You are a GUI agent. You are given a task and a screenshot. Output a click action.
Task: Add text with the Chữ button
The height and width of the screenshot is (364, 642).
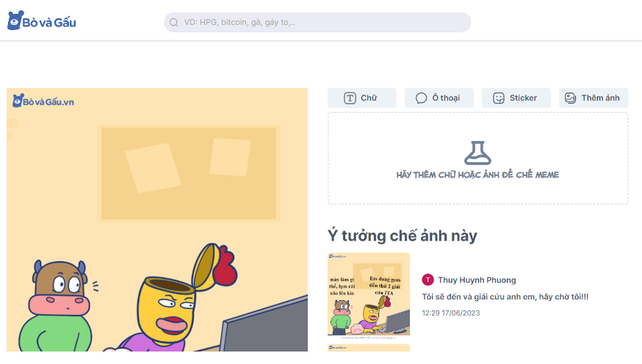(x=362, y=98)
